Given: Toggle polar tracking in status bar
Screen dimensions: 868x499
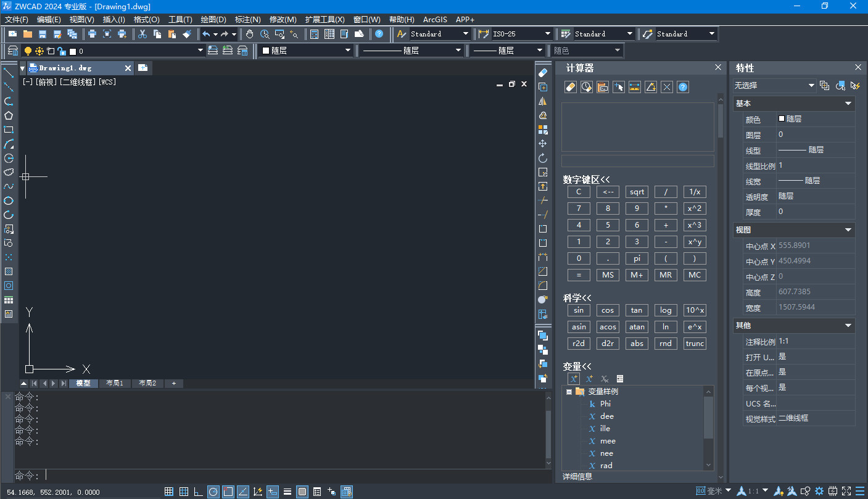Looking at the screenshot, I should 213,492.
